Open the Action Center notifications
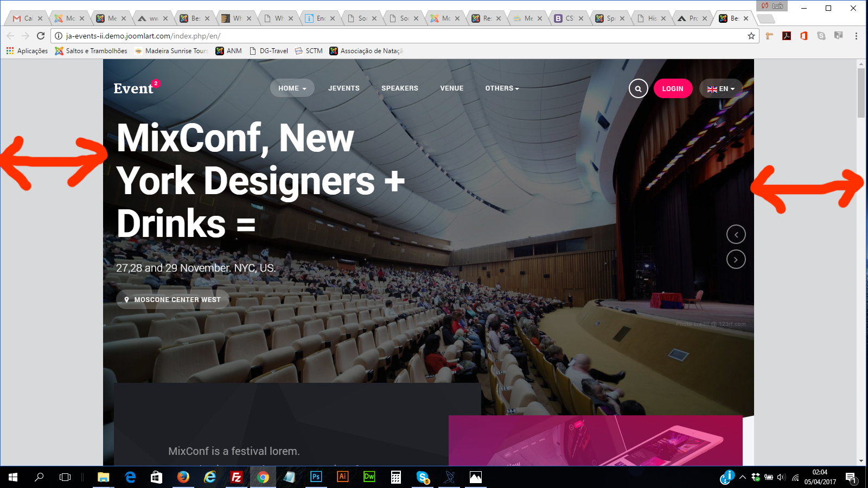 851,478
